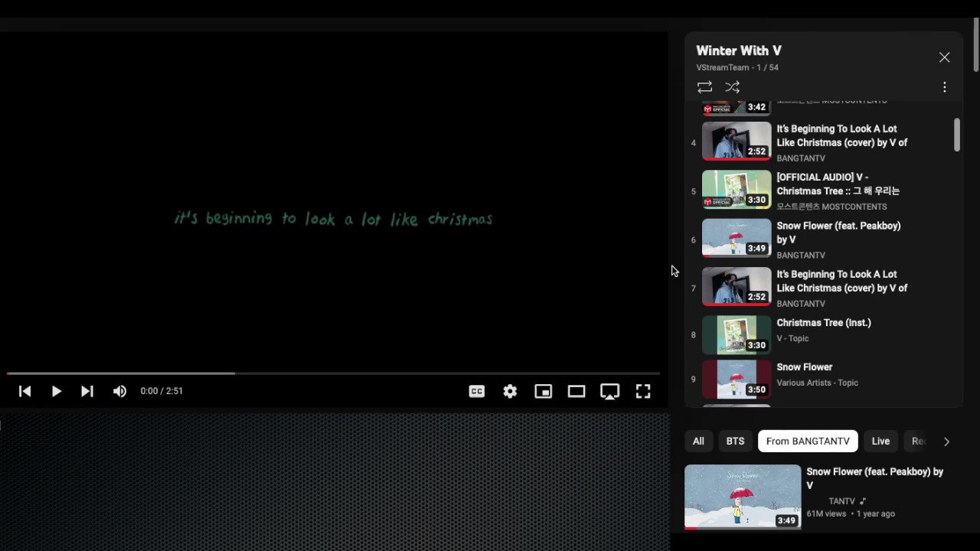This screenshot has height=551, width=980.
Task: Click the video progress bar
Action: click(x=333, y=373)
